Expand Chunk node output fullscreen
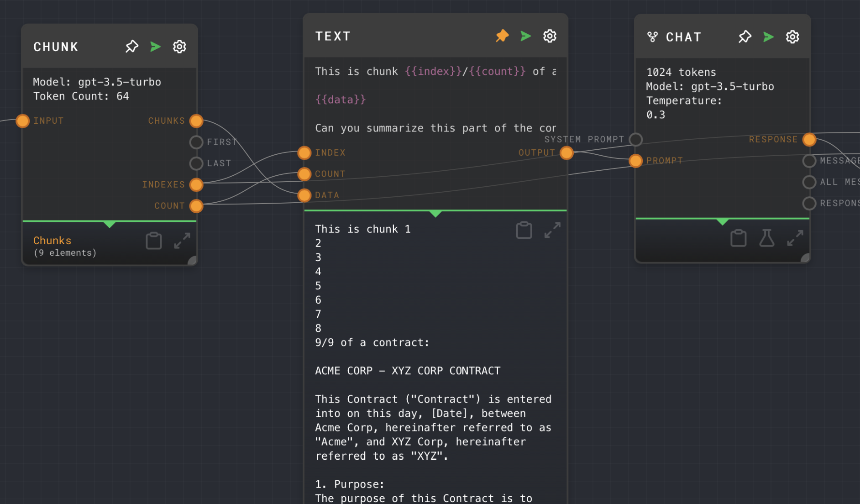 click(182, 241)
